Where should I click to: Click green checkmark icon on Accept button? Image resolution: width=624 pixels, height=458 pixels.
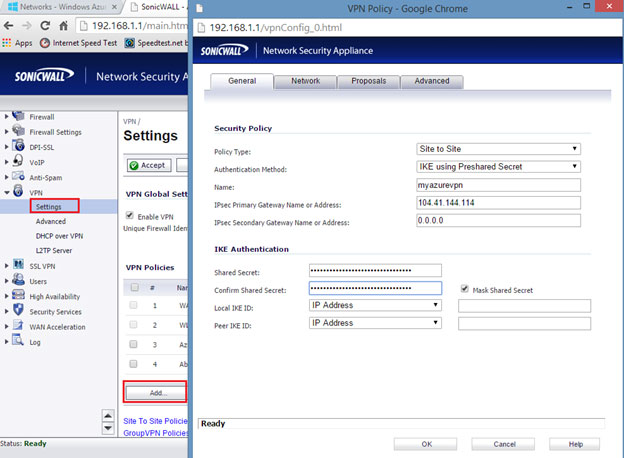(134, 165)
